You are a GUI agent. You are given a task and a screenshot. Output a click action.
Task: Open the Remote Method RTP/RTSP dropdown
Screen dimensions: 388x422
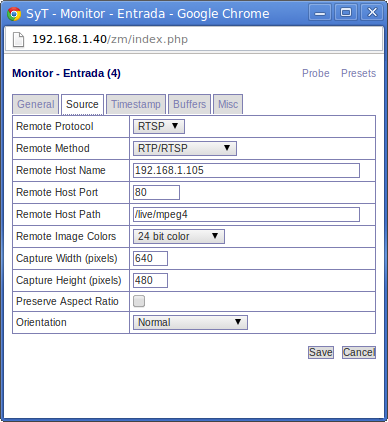coord(185,148)
